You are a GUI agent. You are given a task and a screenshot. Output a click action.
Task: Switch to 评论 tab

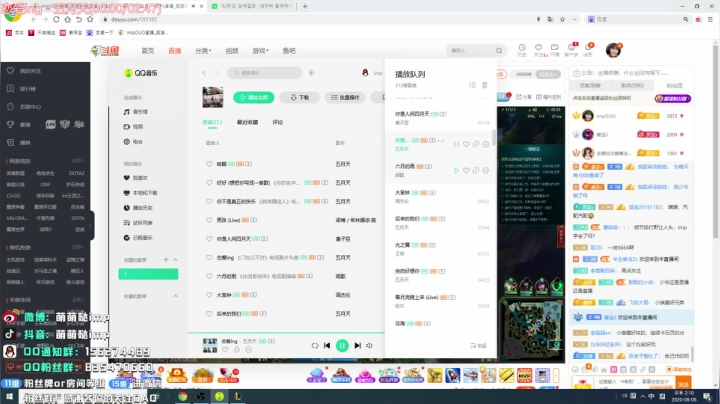(278, 122)
